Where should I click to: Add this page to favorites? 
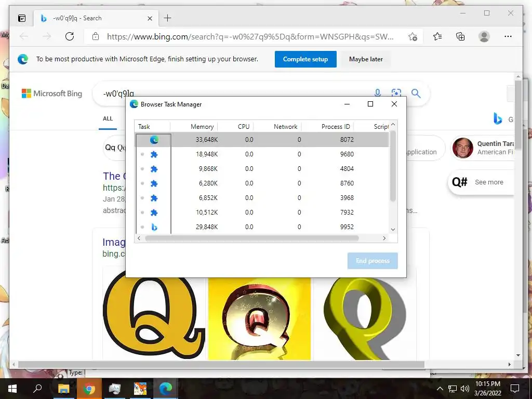[x=413, y=37]
